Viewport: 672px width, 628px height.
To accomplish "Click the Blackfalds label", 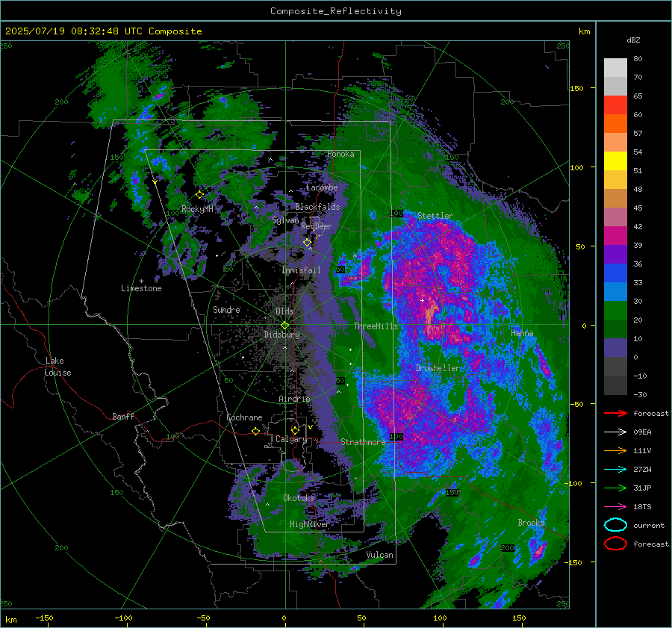I will coord(317,207).
